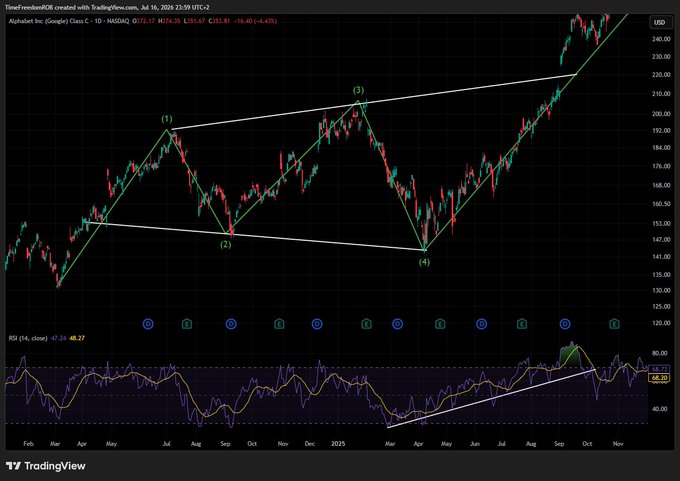Click the 176.00 price axis label

659,166
